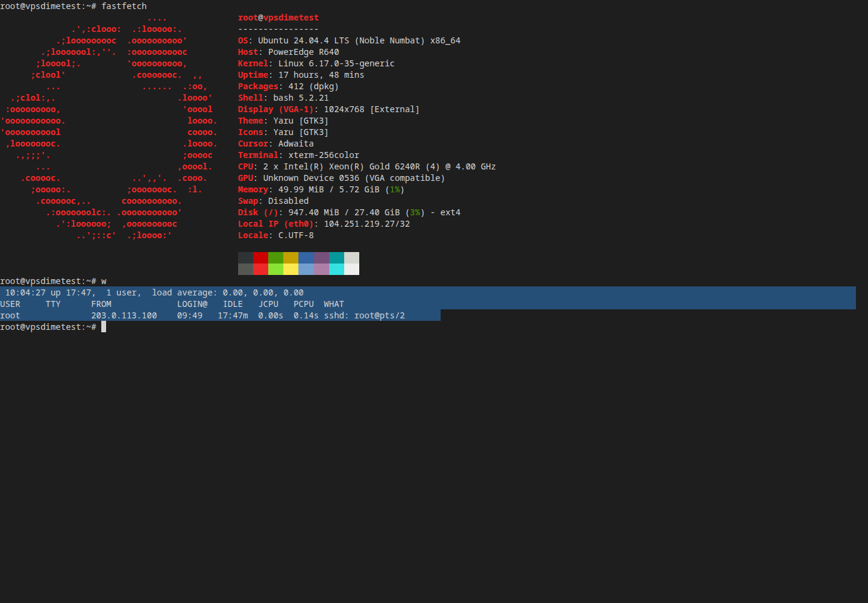Screen dimensions: 868x603
Task: Click the Kernel value Linux 6.17.0-35-generic
Action: pyautogui.click(x=336, y=63)
